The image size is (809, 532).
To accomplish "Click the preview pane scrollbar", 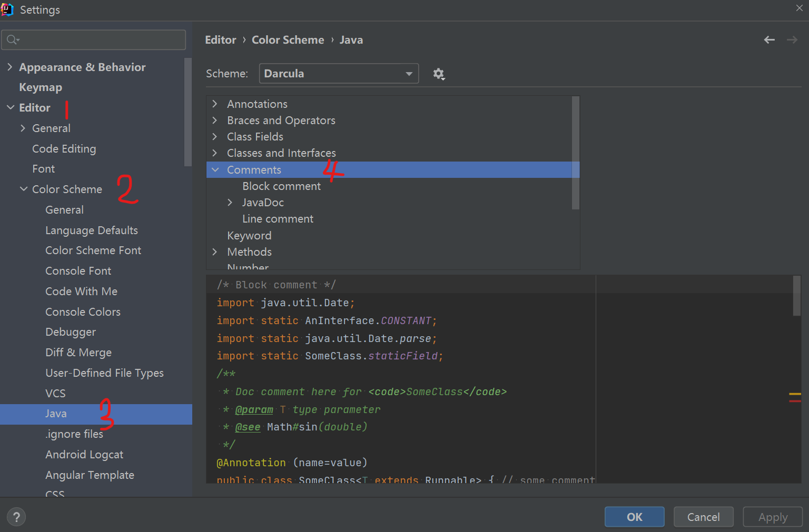I will point(796,296).
